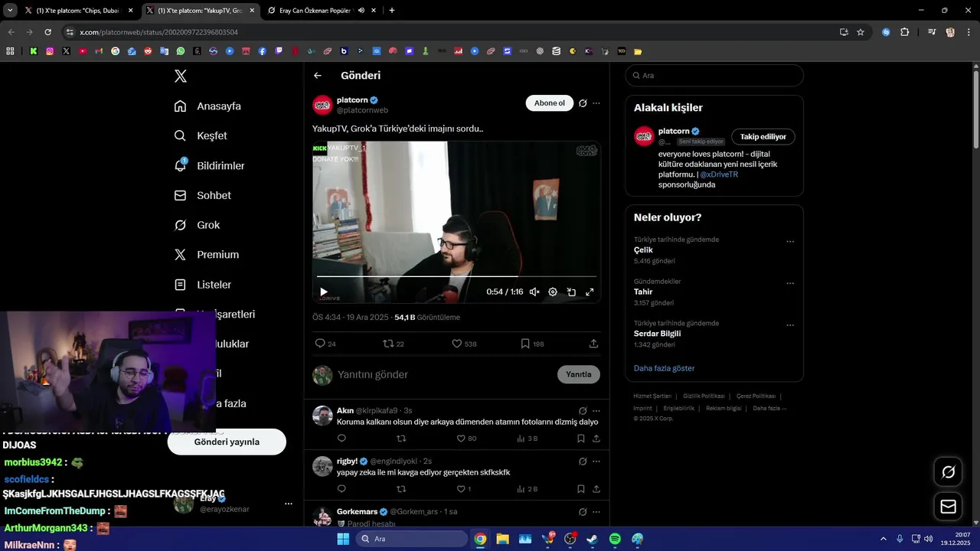
Task: Seek on the video progress bar
Action: coord(456,276)
